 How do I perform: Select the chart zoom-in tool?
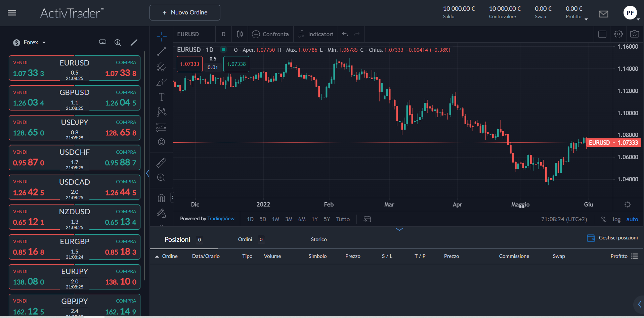[161, 178]
